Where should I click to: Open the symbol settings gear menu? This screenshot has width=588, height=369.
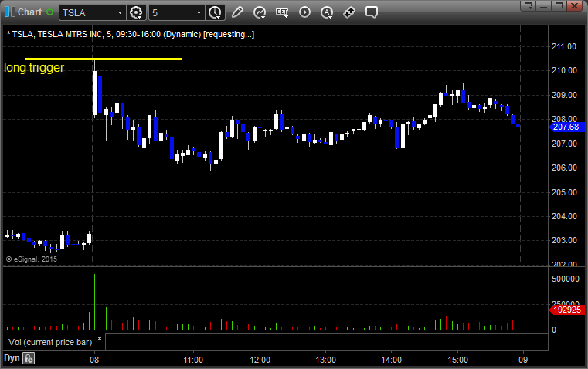(x=136, y=12)
